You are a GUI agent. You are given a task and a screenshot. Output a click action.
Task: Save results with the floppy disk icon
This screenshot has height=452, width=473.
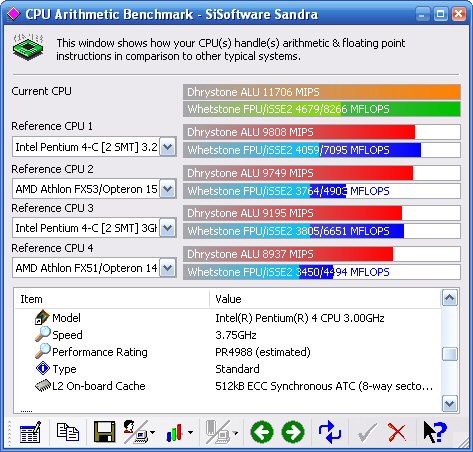click(x=104, y=432)
